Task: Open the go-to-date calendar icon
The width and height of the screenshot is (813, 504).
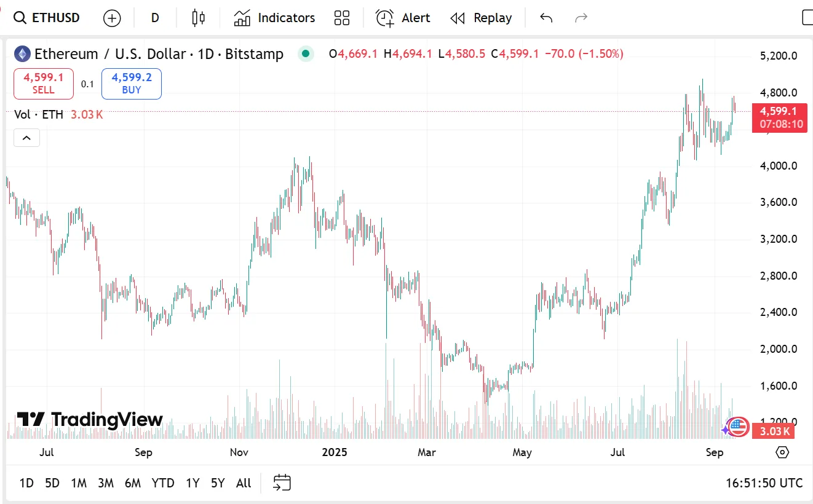Action: (282, 482)
